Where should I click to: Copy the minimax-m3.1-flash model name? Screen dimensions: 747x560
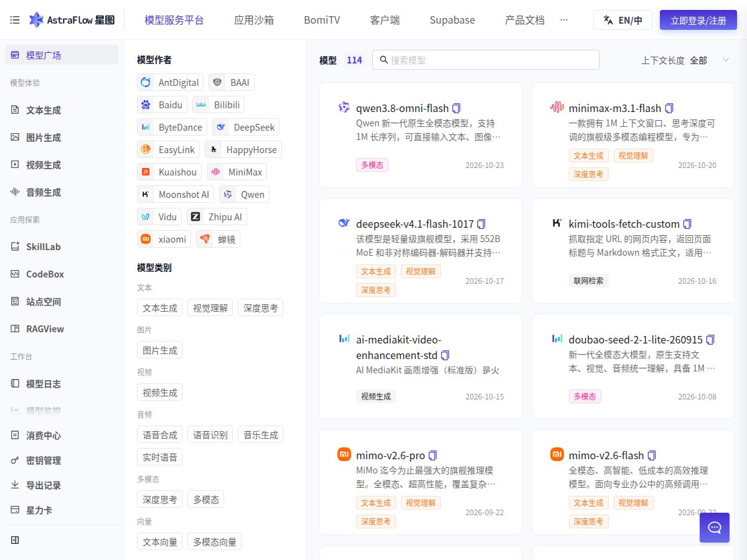[x=669, y=108]
